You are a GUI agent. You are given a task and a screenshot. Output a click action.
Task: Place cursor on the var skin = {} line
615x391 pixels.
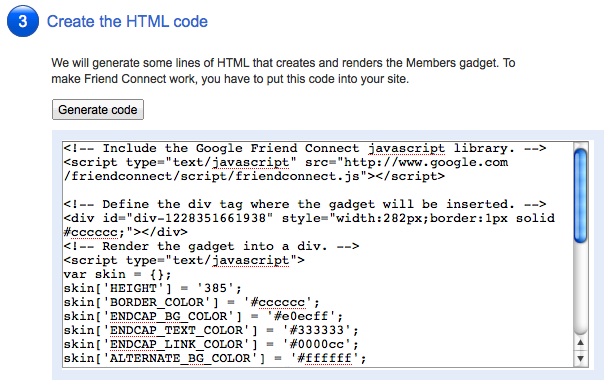[118, 274]
